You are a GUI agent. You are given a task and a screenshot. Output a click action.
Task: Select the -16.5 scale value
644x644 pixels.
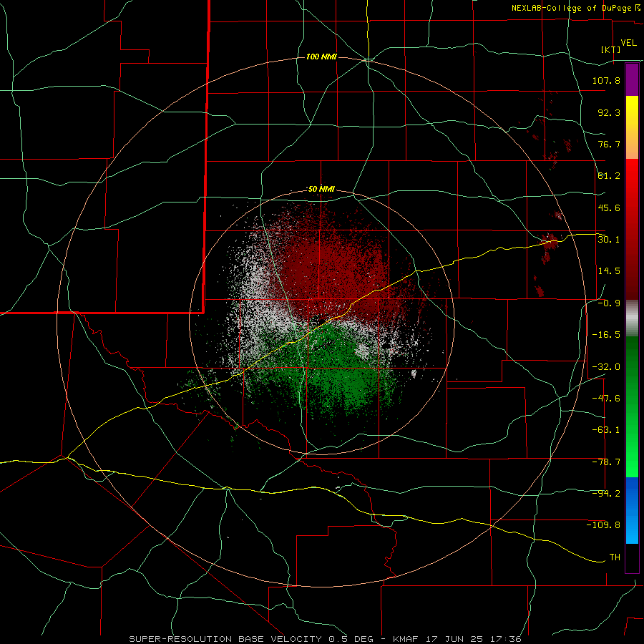point(606,335)
